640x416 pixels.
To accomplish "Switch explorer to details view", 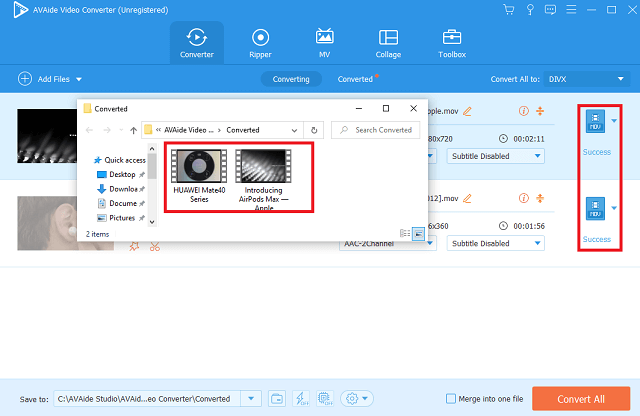I will pyautogui.click(x=405, y=234).
